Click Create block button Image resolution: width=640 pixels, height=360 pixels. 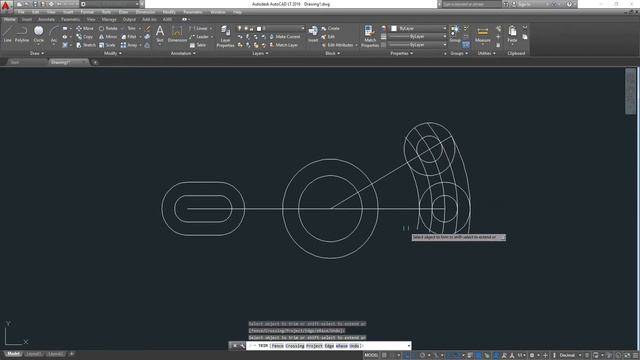click(x=331, y=28)
